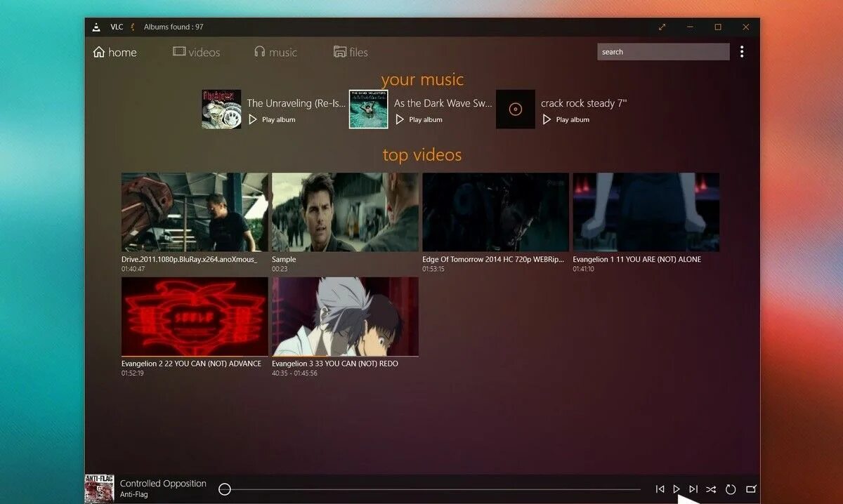
Task: Open crack rock steady 7'' disc placeholder cover
Action: (516, 109)
